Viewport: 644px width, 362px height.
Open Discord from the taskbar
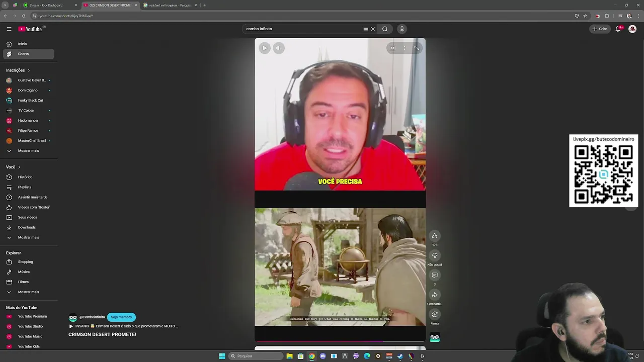[323, 356]
